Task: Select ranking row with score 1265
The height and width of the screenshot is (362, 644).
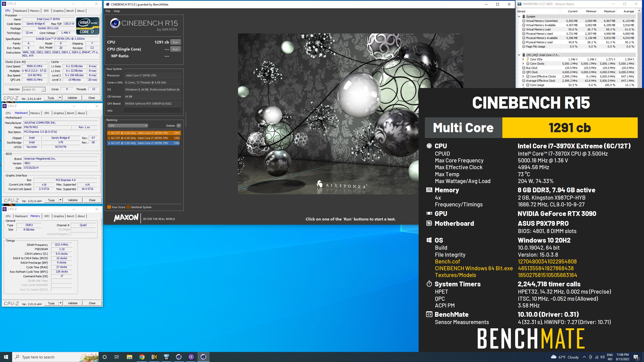Action: click(x=144, y=143)
